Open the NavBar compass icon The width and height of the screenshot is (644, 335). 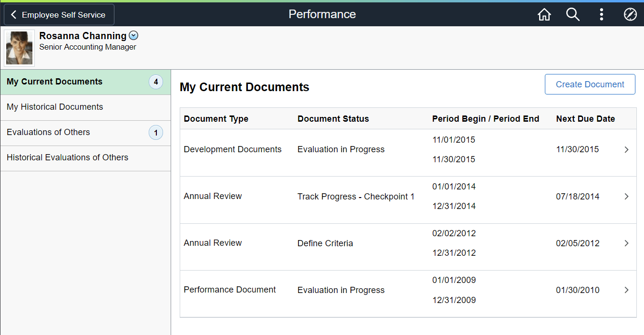[x=630, y=15]
